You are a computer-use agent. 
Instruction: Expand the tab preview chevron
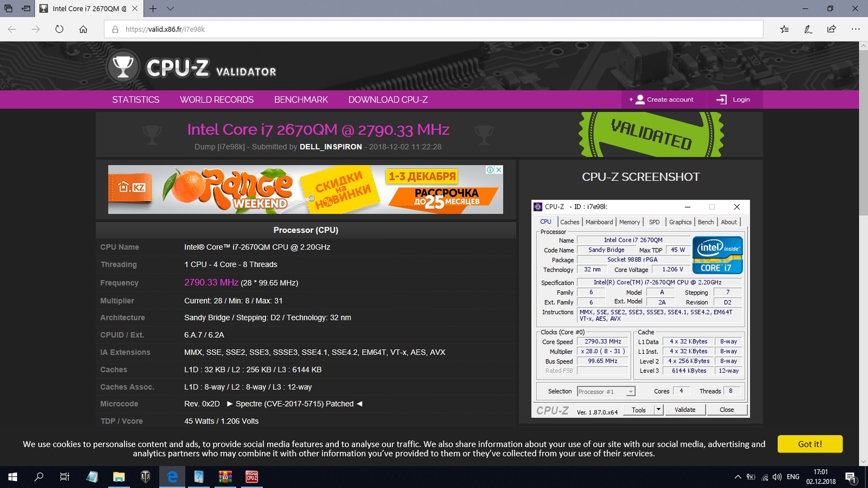[x=170, y=9]
